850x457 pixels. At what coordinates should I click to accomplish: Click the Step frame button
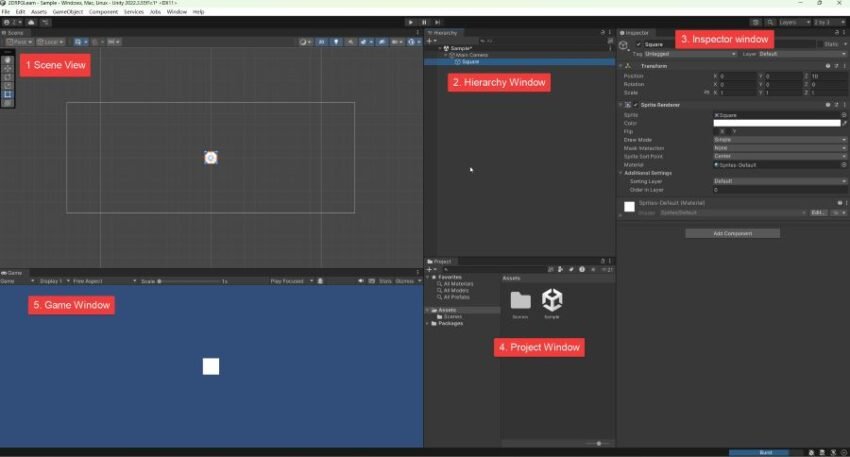coord(437,22)
